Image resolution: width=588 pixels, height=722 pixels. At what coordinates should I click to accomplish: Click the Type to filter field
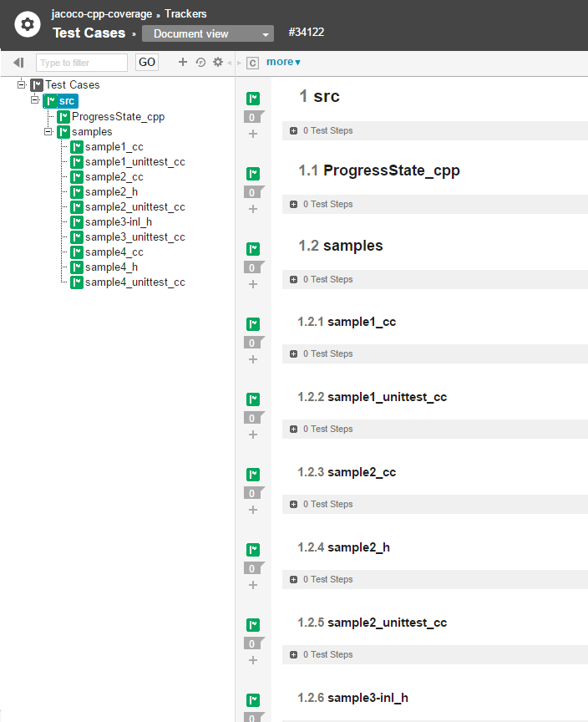click(x=82, y=63)
